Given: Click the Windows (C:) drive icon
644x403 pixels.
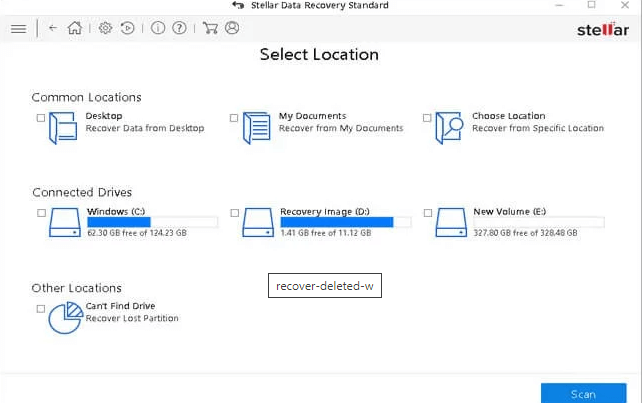Looking at the screenshot, I should (65, 222).
